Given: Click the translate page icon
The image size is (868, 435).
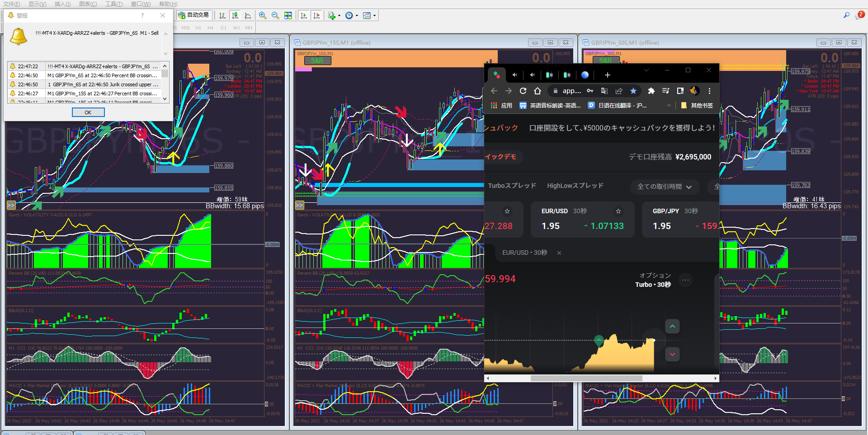Looking at the screenshot, I should 604,91.
